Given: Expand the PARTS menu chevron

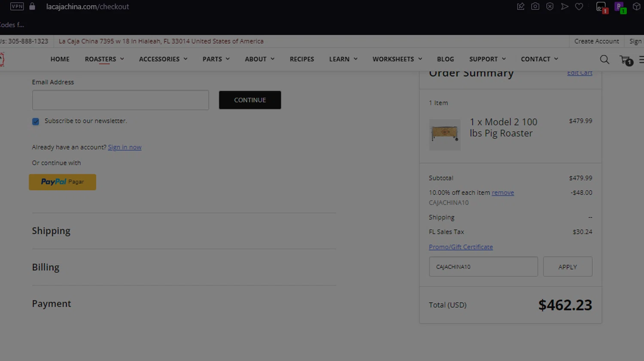Looking at the screenshot, I should coord(228,59).
